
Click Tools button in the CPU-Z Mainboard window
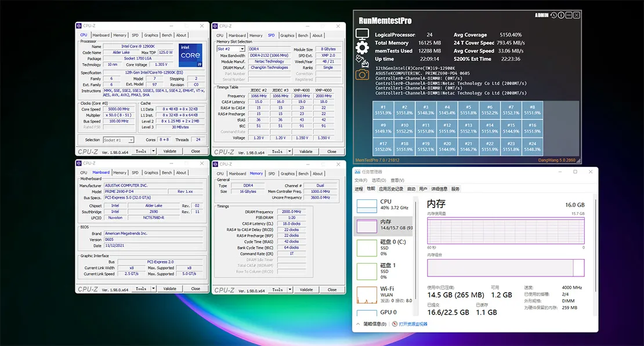coord(141,289)
